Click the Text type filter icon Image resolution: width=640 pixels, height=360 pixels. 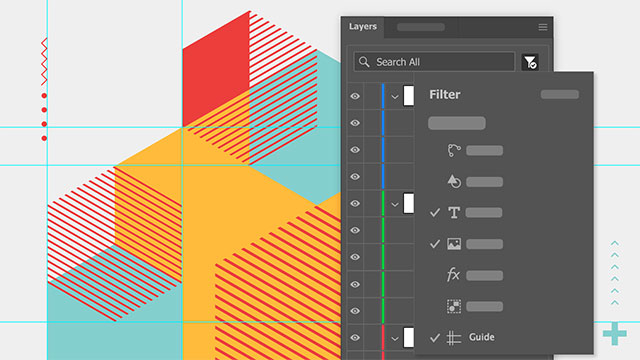tap(454, 213)
